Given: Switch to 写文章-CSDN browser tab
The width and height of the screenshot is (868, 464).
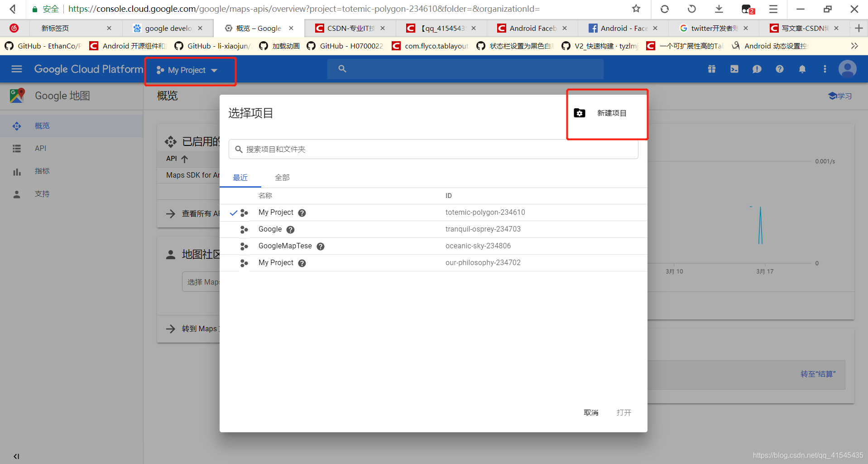Looking at the screenshot, I should click(x=805, y=28).
